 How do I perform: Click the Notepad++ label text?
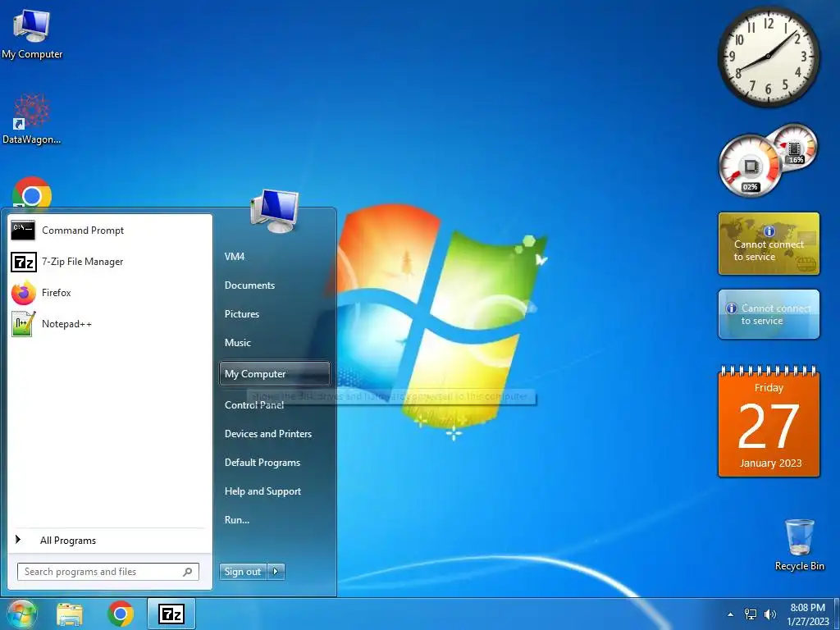[67, 323]
